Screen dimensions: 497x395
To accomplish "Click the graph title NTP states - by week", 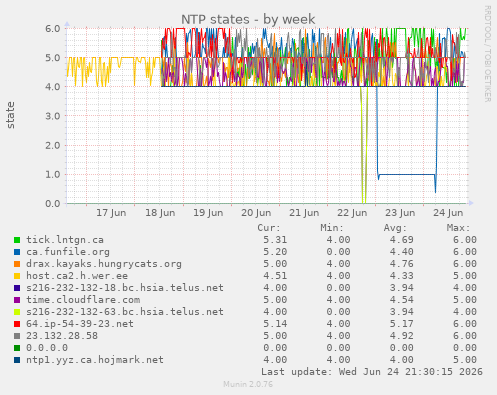I will pos(248,19).
